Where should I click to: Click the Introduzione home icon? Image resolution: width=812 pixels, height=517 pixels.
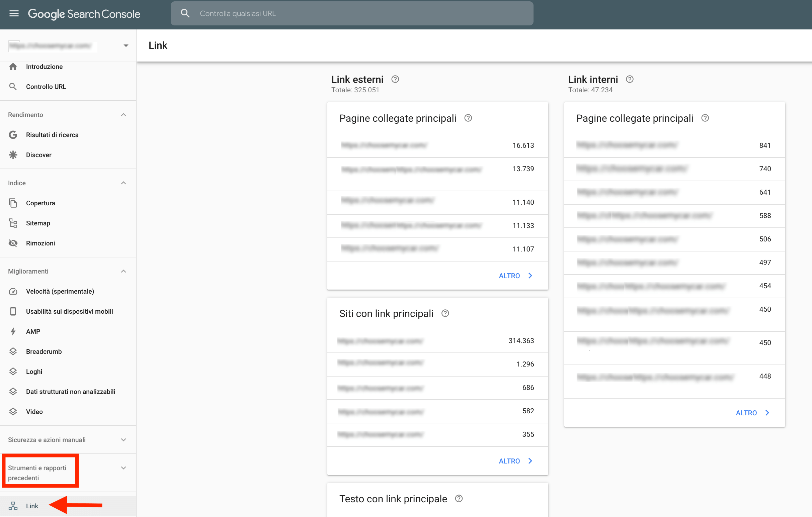click(x=13, y=67)
